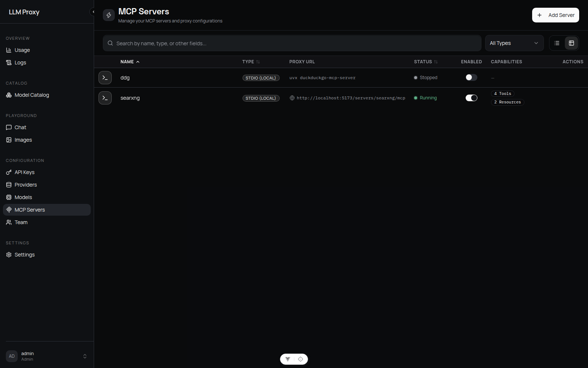
Task: Navigate to the Models configuration page
Action: point(47,197)
